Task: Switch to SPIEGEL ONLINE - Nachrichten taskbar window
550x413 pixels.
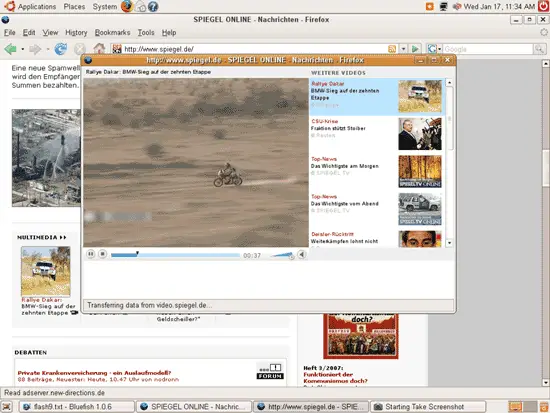Action: pos(194,407)
